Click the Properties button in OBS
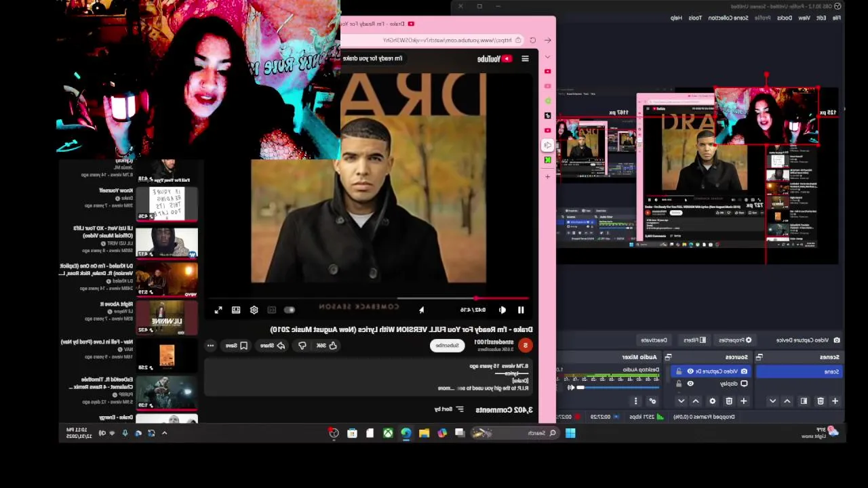The width and height of the screenshot is (868, 488). coord(734,340)
